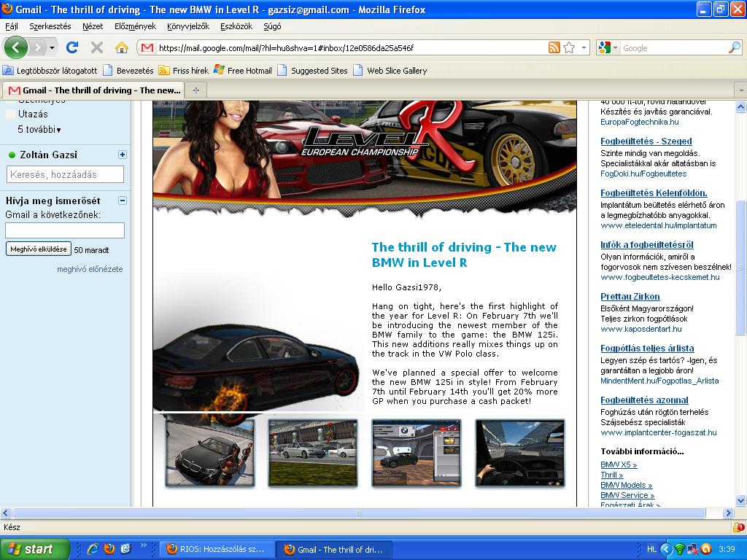Open the Bevezetés bookmark
The image size is (747, 560).
128,71
